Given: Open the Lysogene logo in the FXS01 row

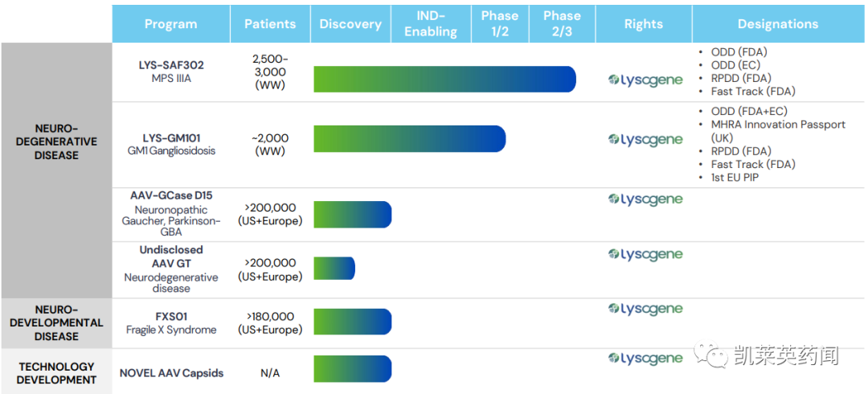Looking at the screenshot, I should 645,310.
